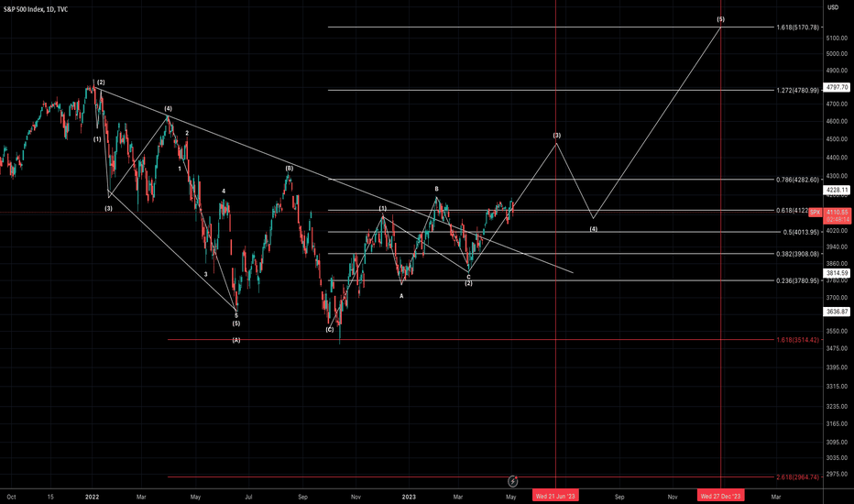
Task: Click the 3035.00 price axis value
Action: click(x=837, y=458)
